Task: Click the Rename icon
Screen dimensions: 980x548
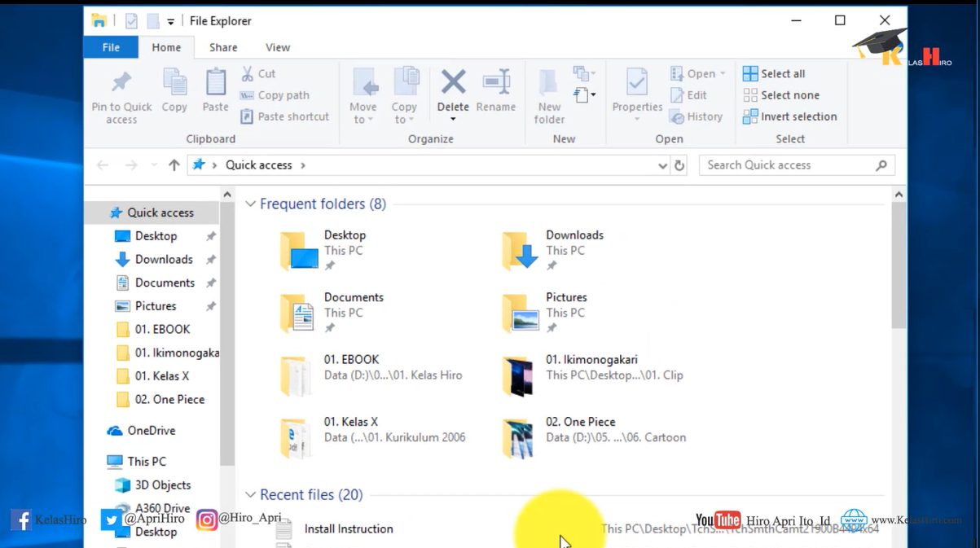Action: click(496, 81)
